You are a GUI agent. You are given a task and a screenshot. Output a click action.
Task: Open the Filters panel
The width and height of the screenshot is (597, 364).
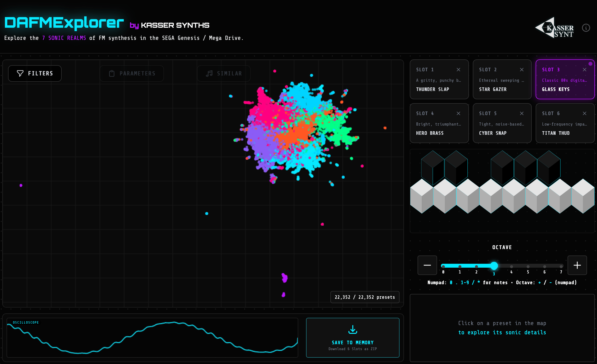35,73
